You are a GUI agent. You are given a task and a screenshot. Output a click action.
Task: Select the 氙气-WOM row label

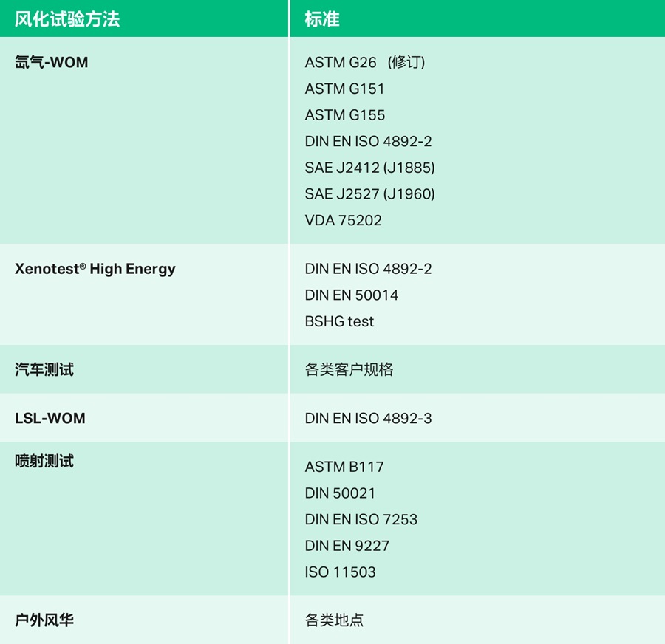[52, 63]
